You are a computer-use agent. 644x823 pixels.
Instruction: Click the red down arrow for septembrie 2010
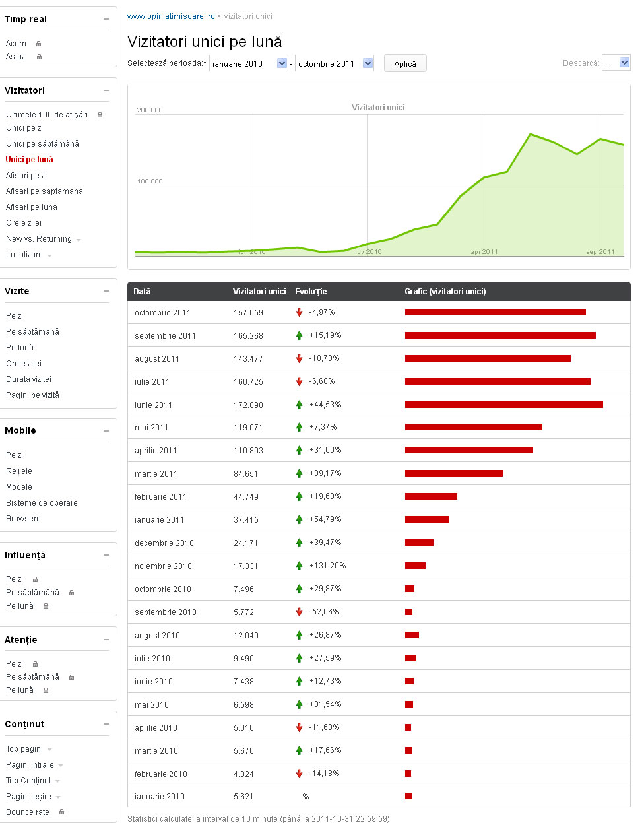299,612
